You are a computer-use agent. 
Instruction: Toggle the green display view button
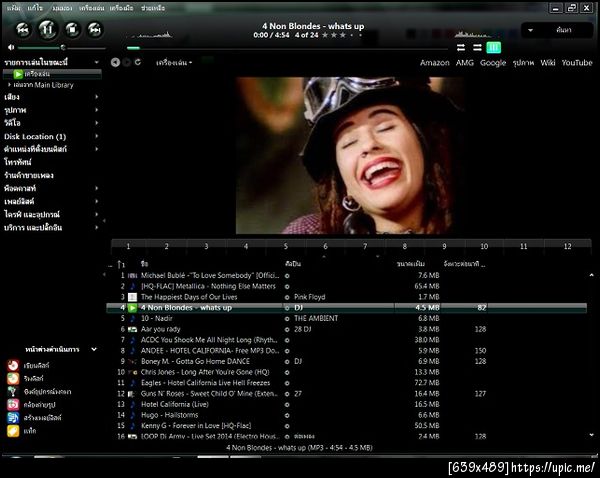(493, 47)
